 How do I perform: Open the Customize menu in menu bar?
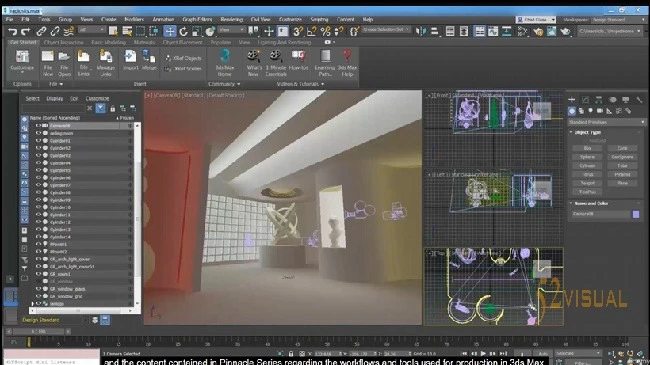point(290,19)
